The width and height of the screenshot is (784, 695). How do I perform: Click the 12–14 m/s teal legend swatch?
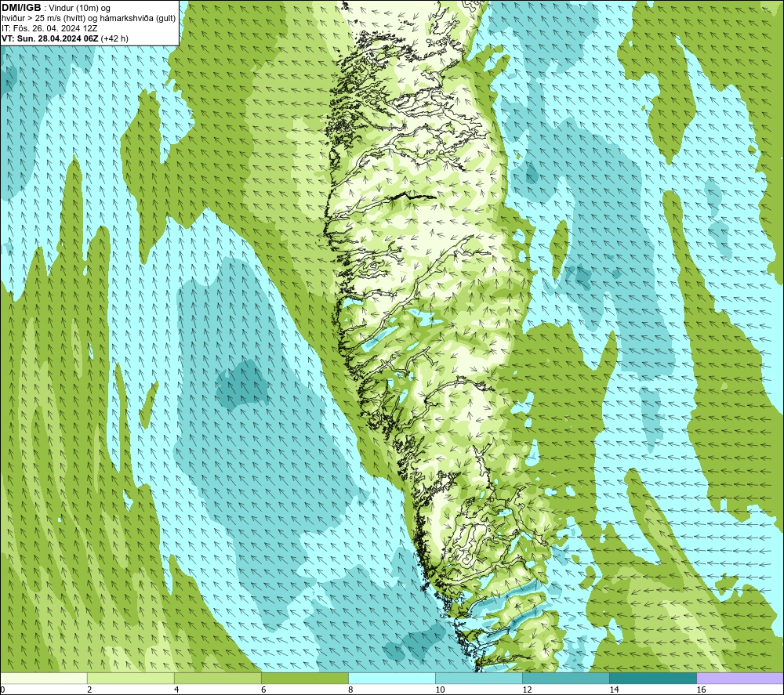click(565, 678)
